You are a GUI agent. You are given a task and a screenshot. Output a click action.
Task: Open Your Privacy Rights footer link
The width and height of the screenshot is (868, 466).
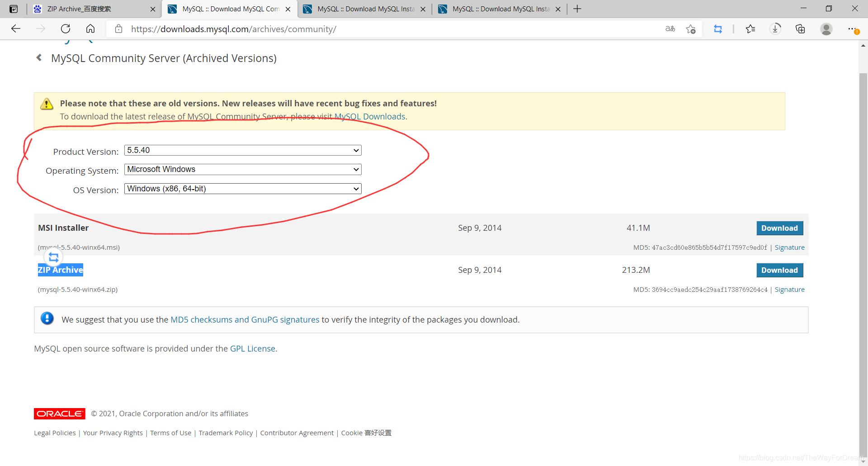[113, 433]
